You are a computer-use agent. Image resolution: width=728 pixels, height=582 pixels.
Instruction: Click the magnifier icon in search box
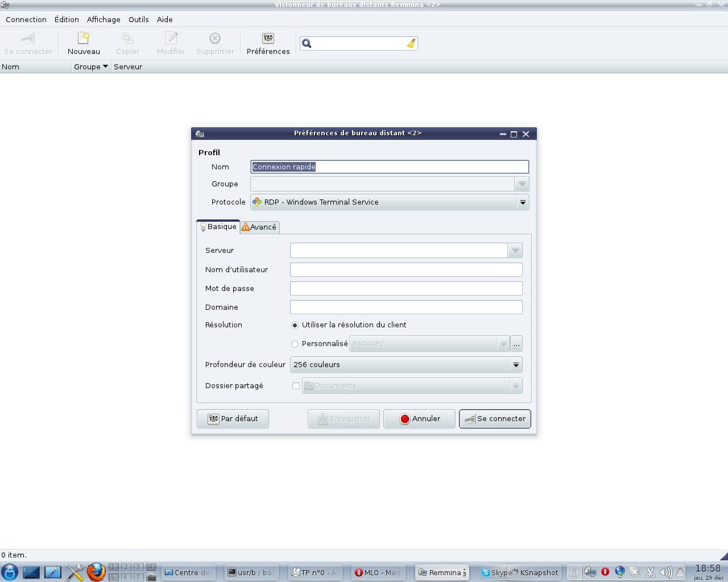coord(307,43)
